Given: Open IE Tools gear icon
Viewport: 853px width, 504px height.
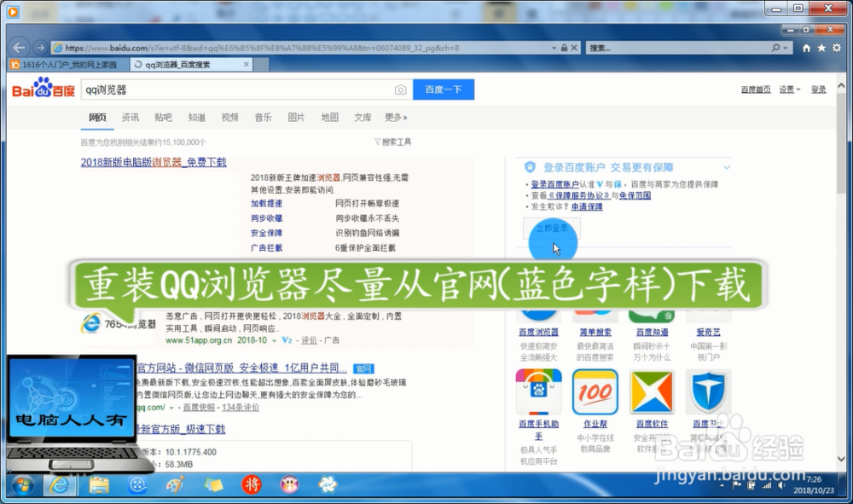Looking at the screenshot, I should pyautogui.click(x=837, y=48).
